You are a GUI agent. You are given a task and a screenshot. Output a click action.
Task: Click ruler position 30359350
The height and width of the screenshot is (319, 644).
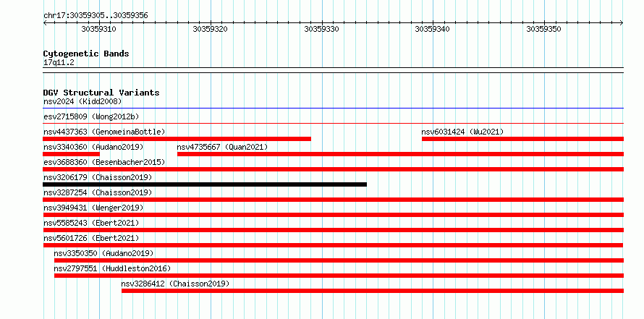(x=544, y=29)
